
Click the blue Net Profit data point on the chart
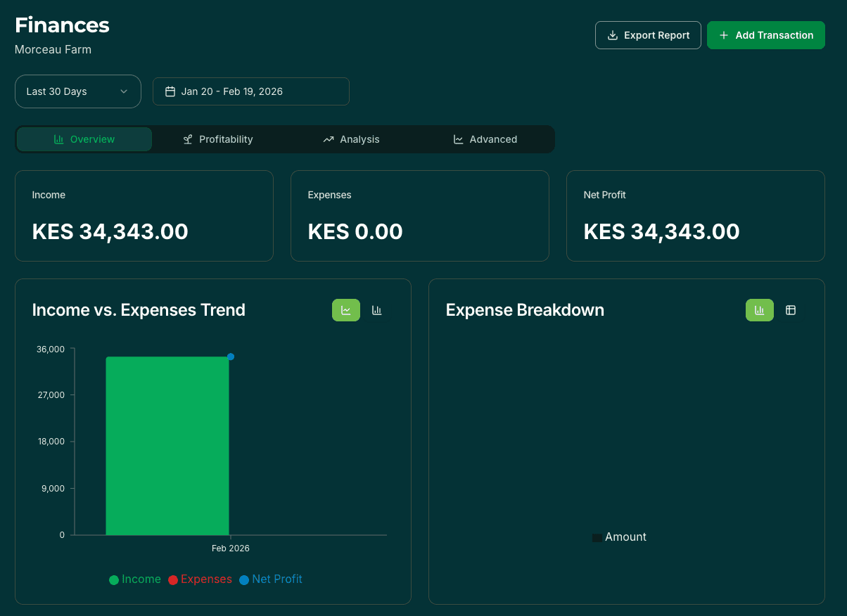pyautogui.click(x=231, y=357)
